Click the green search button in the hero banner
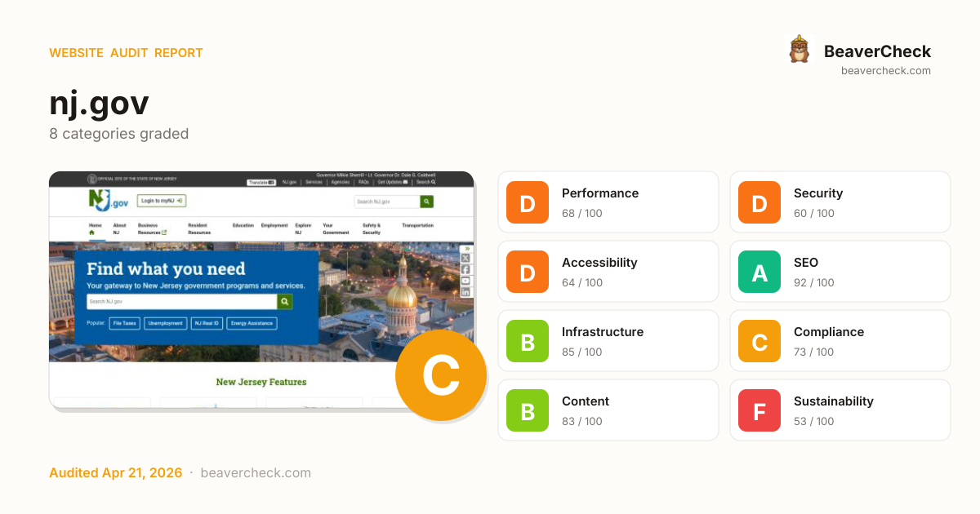This screenshot has width=980, height=514. point(284,302)
